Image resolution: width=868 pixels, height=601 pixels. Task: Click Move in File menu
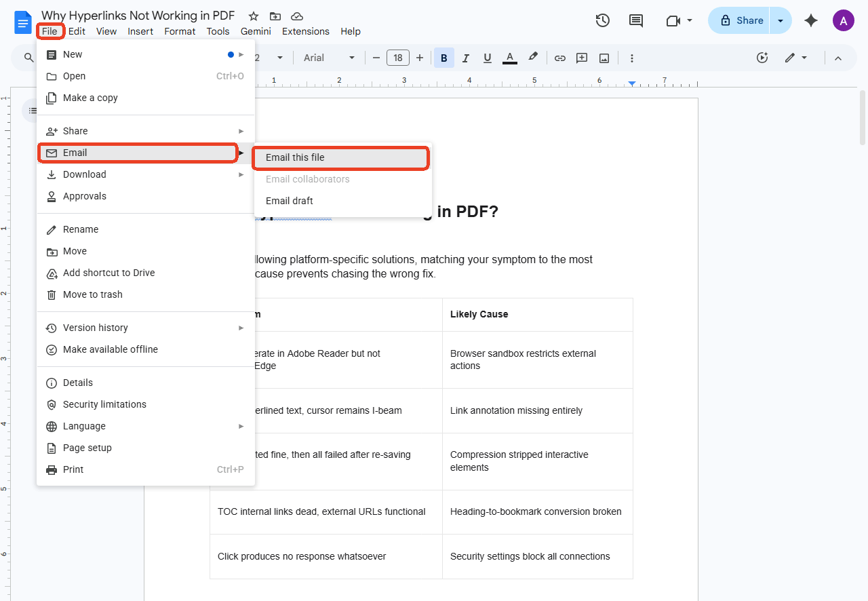tap(146, 251)
